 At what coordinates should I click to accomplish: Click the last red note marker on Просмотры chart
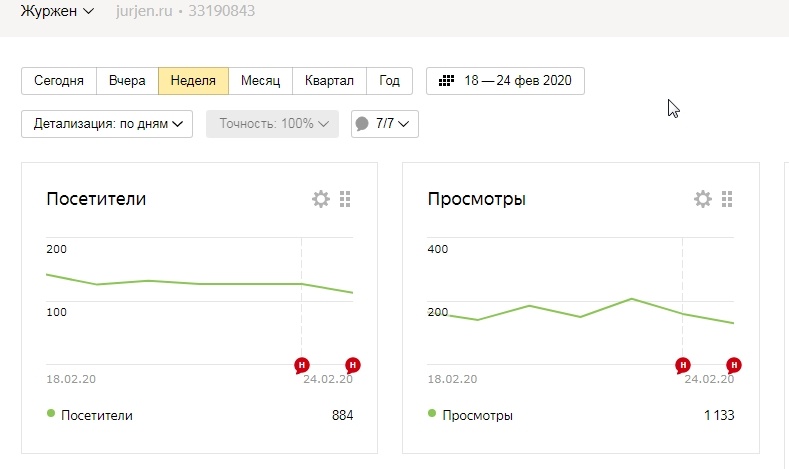(x=734, y=364)
